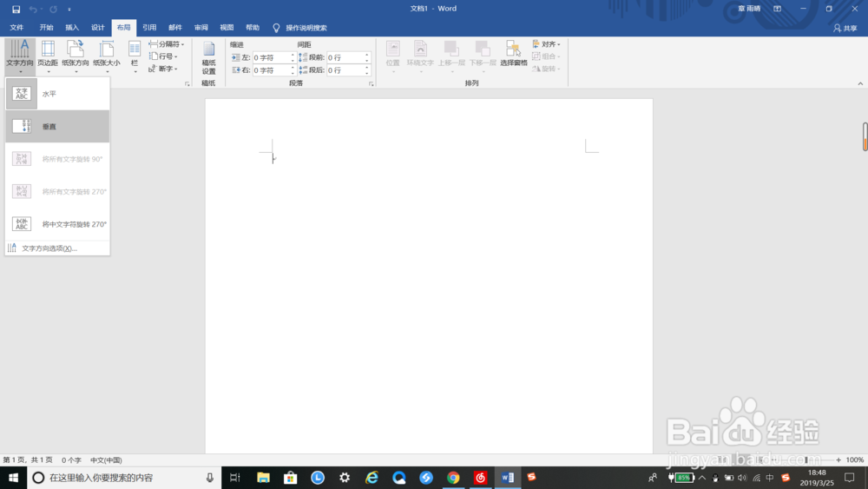Open the Breaks (分隔符) dropdown
This screenshot has width=868, height=489.
[x=166, y=44]
